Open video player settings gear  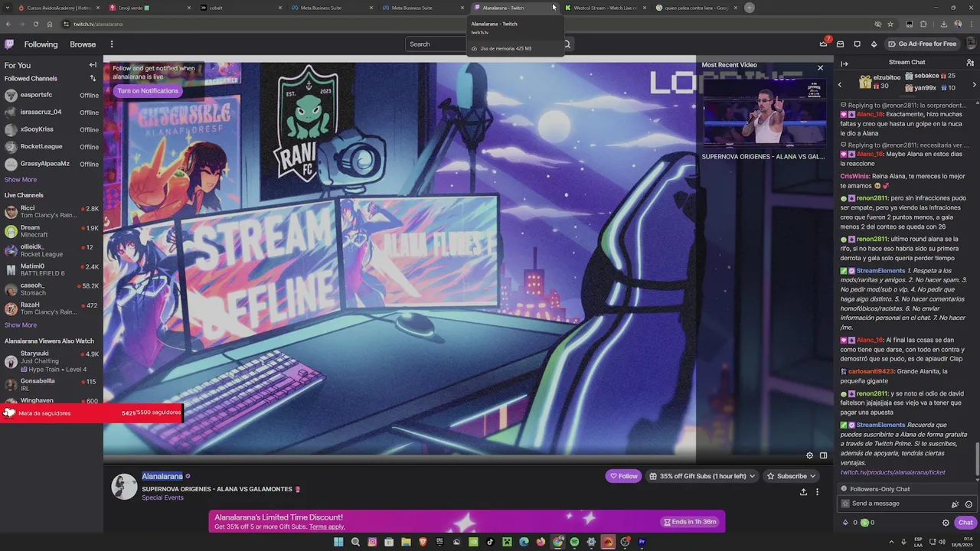click(809, 455)
